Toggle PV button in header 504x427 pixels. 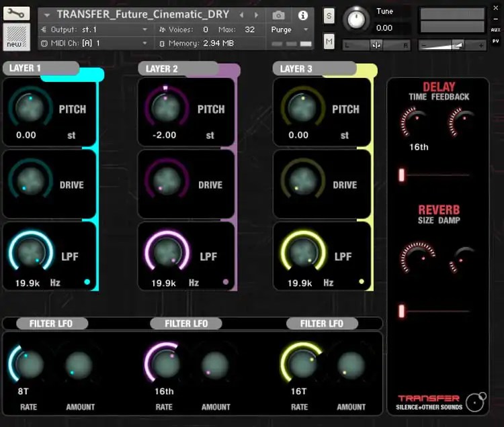point(495,41)
